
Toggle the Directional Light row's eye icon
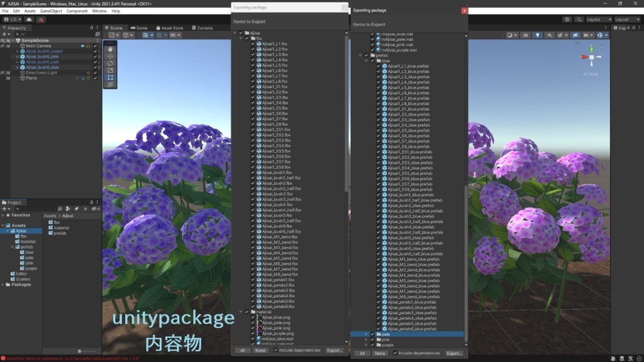click(3, 73)
